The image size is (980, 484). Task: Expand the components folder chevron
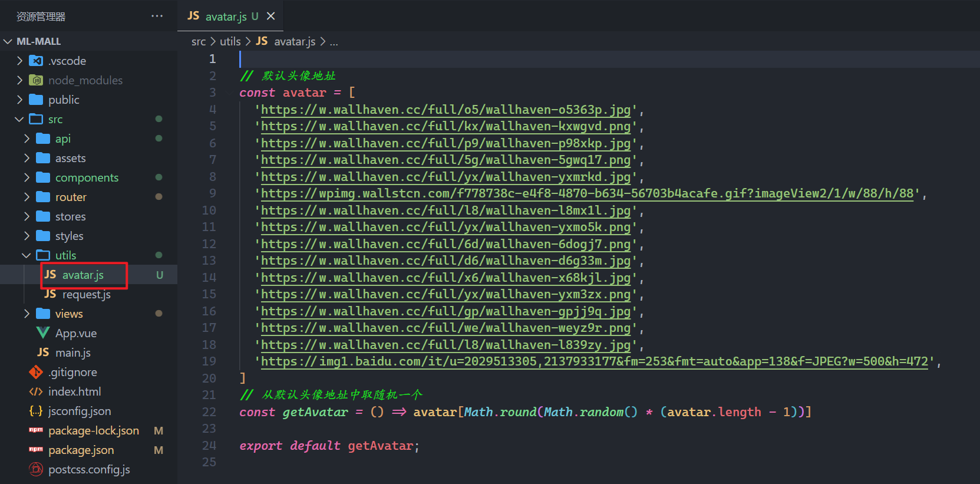click(27, 177)
